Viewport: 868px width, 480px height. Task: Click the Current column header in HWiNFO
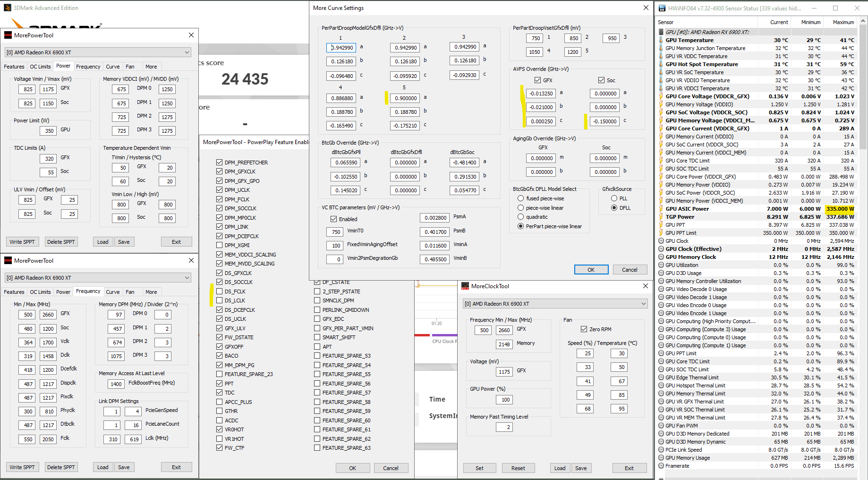[774, 22]
